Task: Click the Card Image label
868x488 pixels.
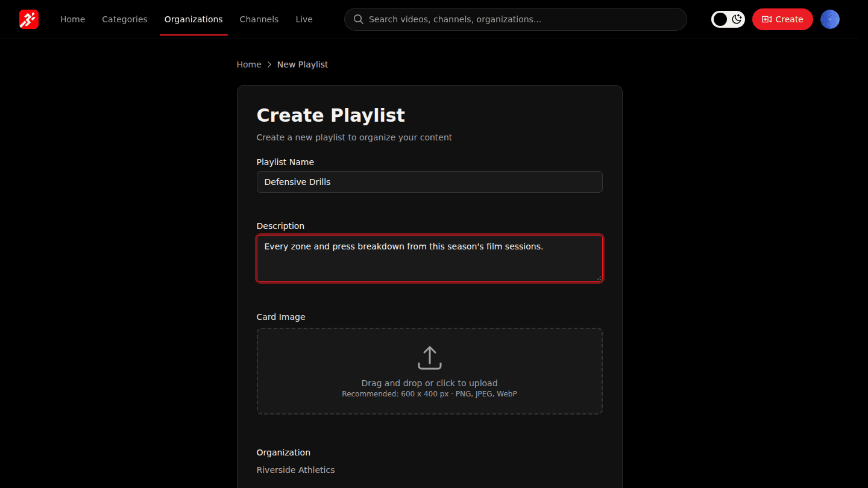Action: (281, 317)
